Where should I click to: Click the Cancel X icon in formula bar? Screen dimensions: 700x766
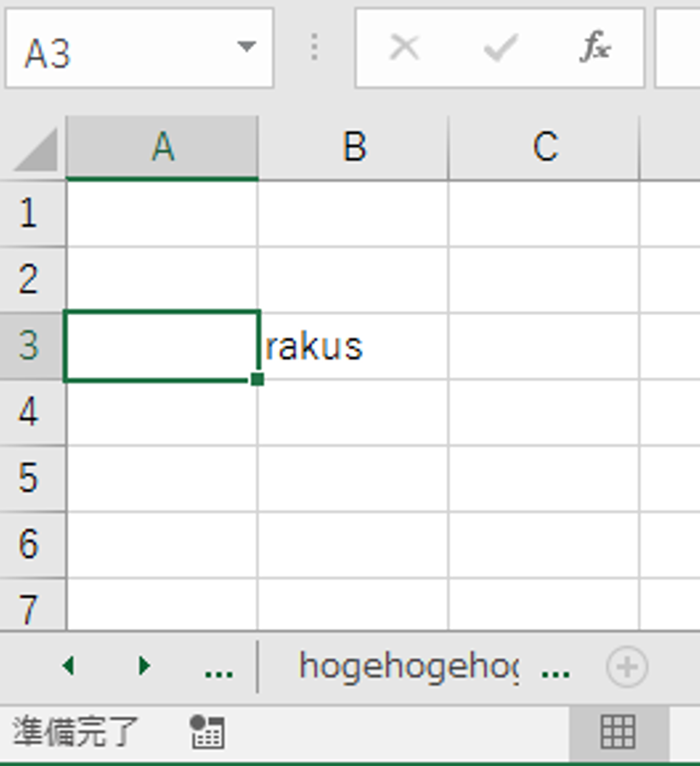(x=404, y=48)
